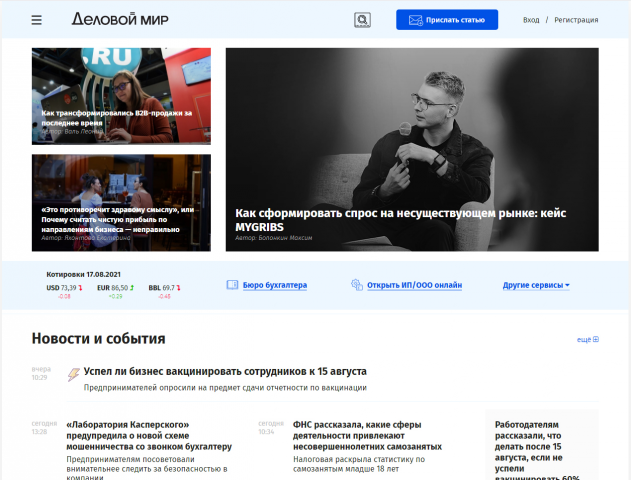The image size is (631, 480).
Task: Expand the Другие сервисы dropdown
Action: 536,285
